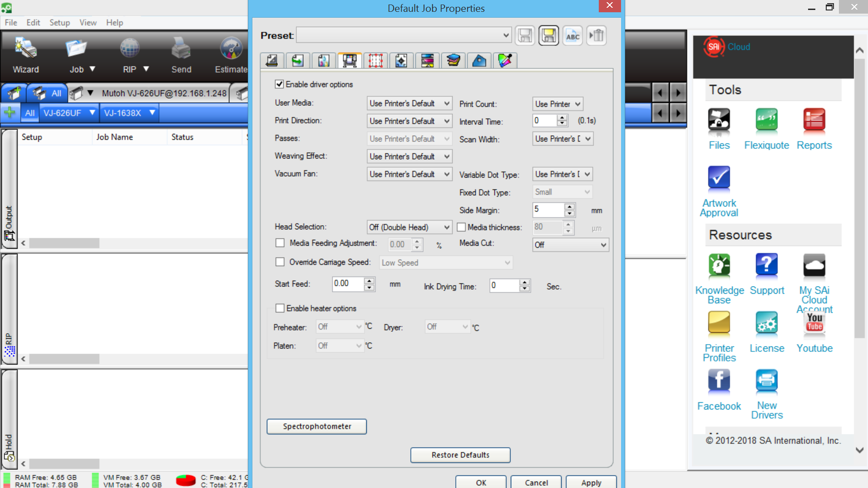
Task: Open the Color adjustment bars tab icon
Action: coord(427,60)
